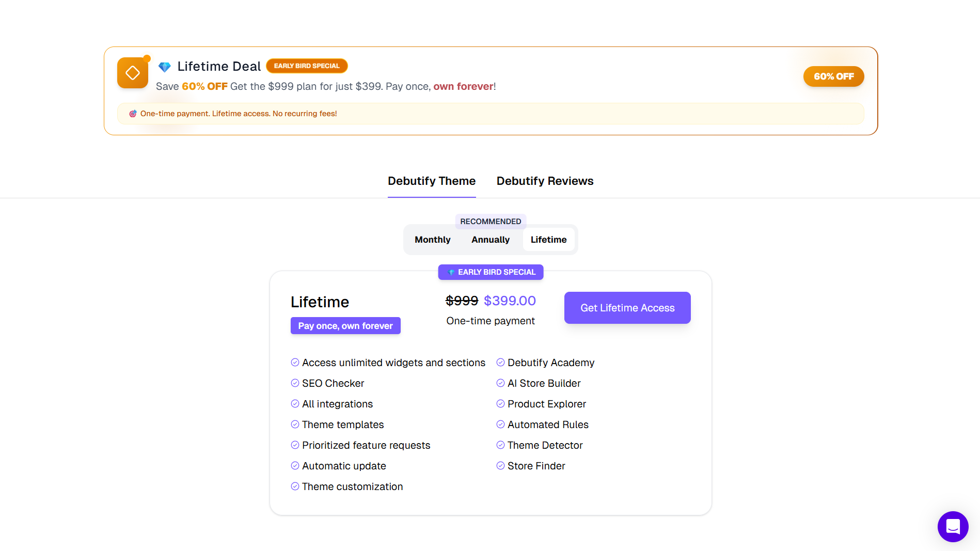Viewport: 980px width, 551px height.
Task: Click the orange diamond Lifetime Deal logo
Action: click(x=133, y=72)
